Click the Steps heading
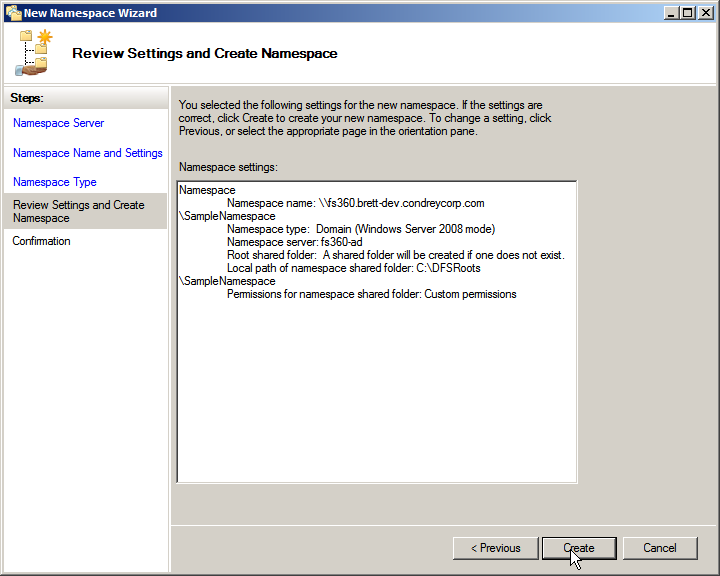 [x=27, y=98]
